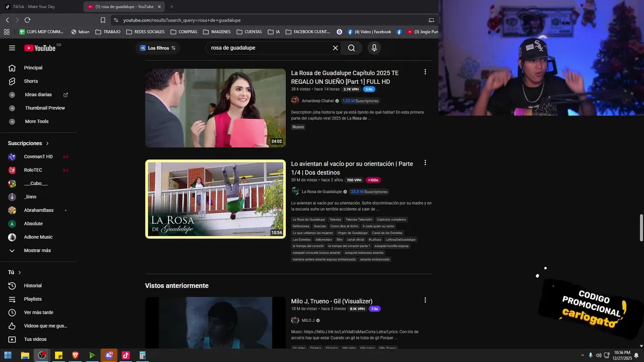
Task: Open options menu for Lo avientan al vacío video
Action: coord(425,163)
